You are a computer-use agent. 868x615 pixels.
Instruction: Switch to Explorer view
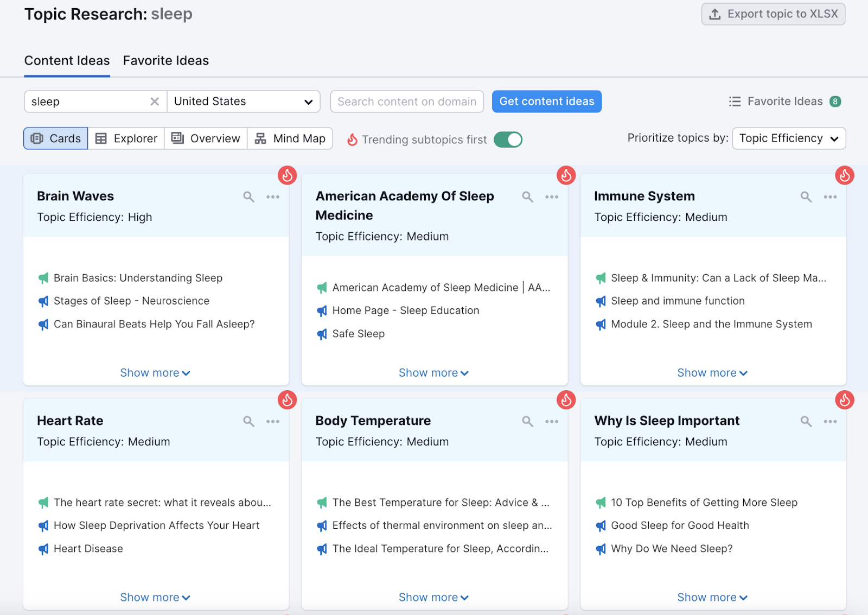click(126, 138)
